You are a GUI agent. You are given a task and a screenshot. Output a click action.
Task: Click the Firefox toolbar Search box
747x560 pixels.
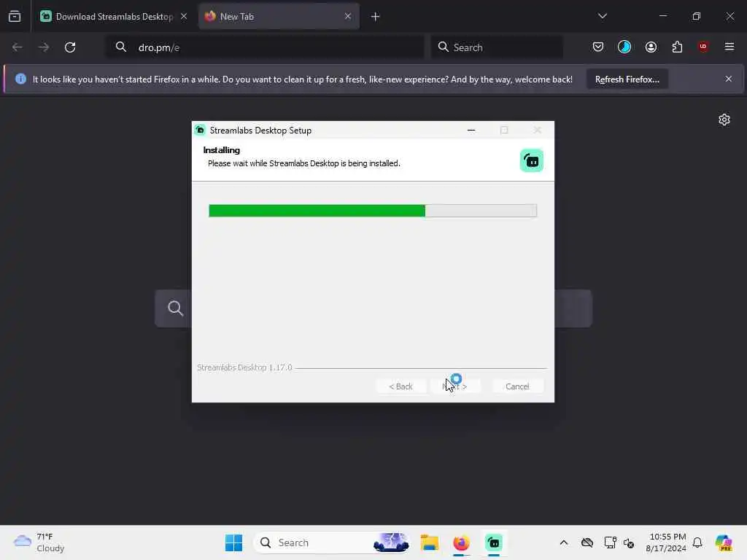(x=498, y=47)
